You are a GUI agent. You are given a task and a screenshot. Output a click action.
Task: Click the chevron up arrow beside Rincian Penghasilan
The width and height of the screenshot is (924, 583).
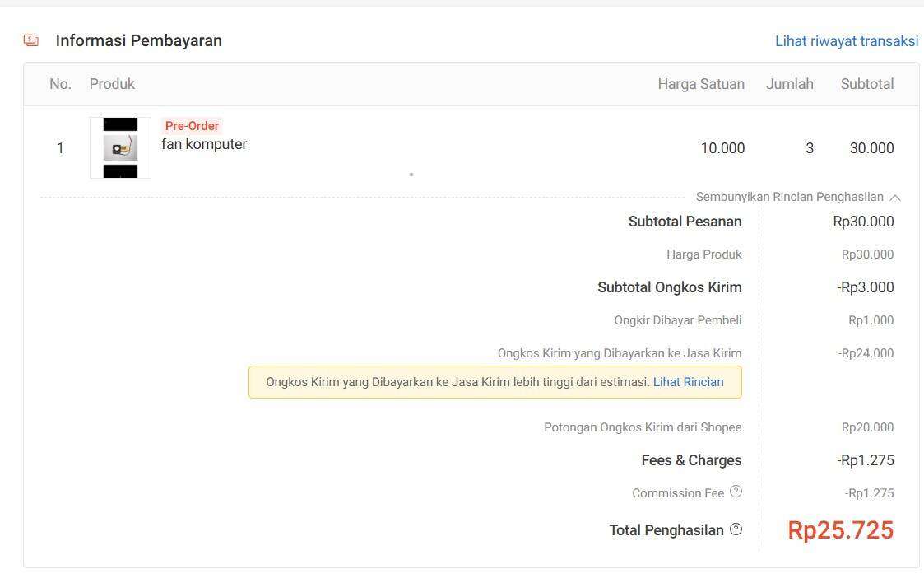(895, 198)
